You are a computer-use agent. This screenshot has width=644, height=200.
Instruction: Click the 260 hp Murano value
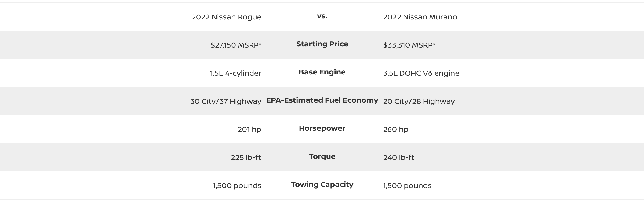[395, 130]
